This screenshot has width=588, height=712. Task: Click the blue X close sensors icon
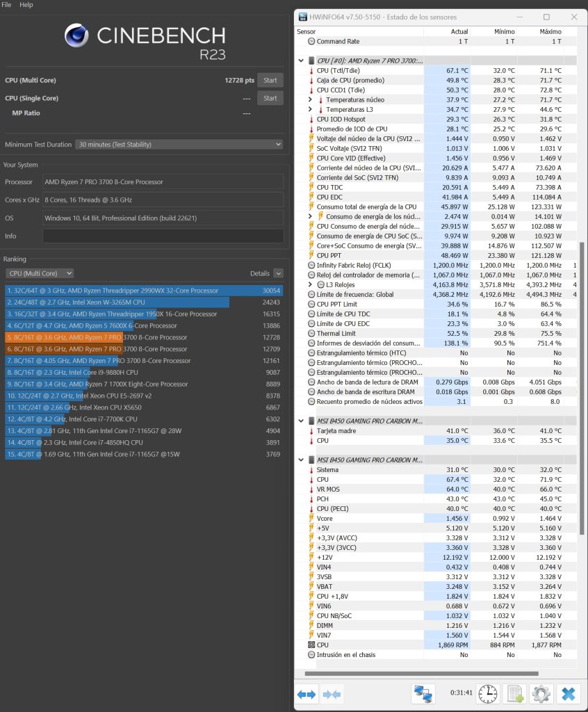[568, 694]
